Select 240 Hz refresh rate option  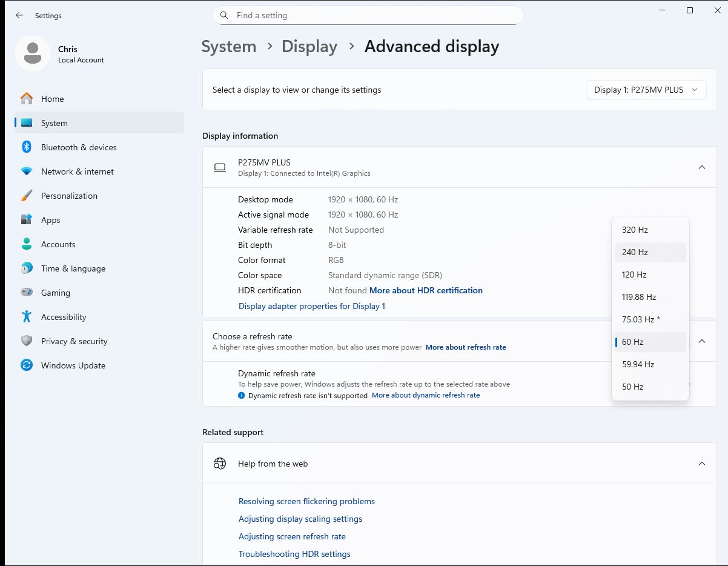click(x=650, y=252)
